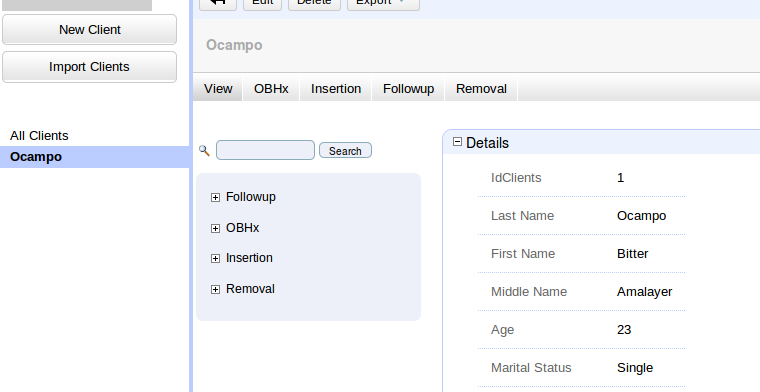The height and width of the screenshot is (392, 760).
Task: Open the OBHx tab
Action: point(271,89)
